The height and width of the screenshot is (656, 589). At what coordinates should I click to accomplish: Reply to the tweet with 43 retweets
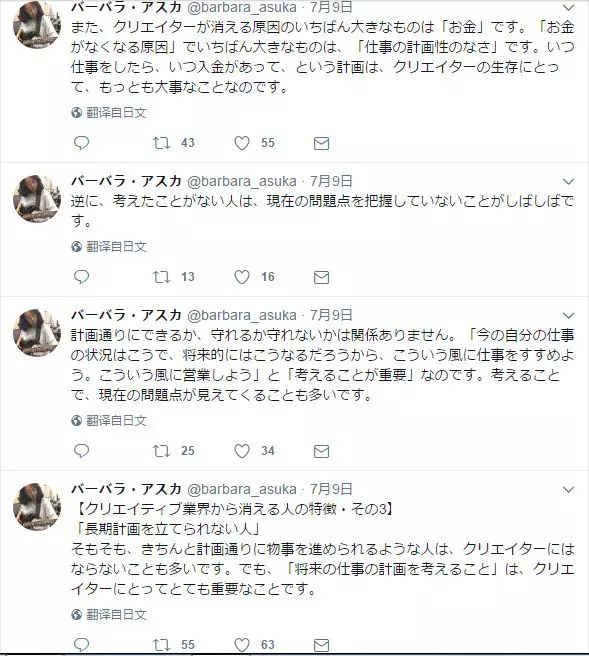point(81,143)
